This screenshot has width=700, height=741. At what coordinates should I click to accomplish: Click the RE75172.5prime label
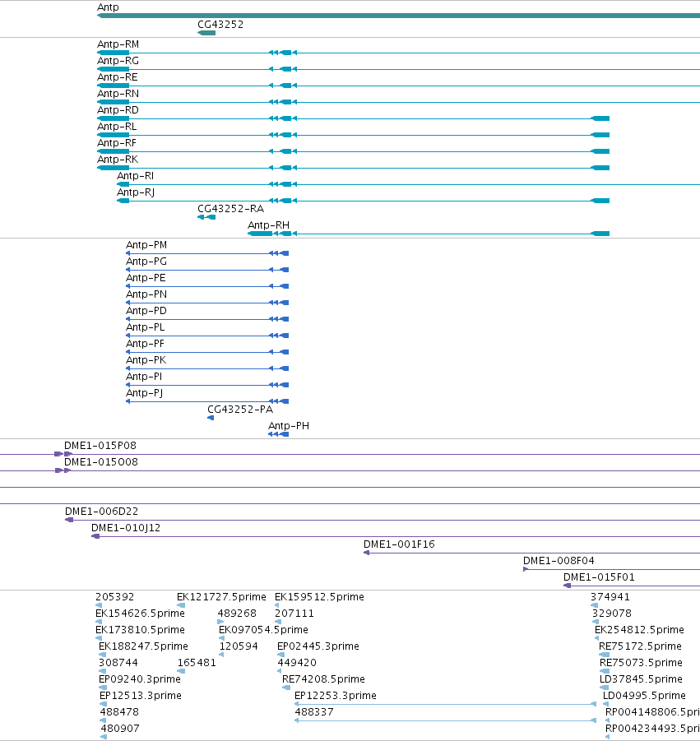coord(640,646)
